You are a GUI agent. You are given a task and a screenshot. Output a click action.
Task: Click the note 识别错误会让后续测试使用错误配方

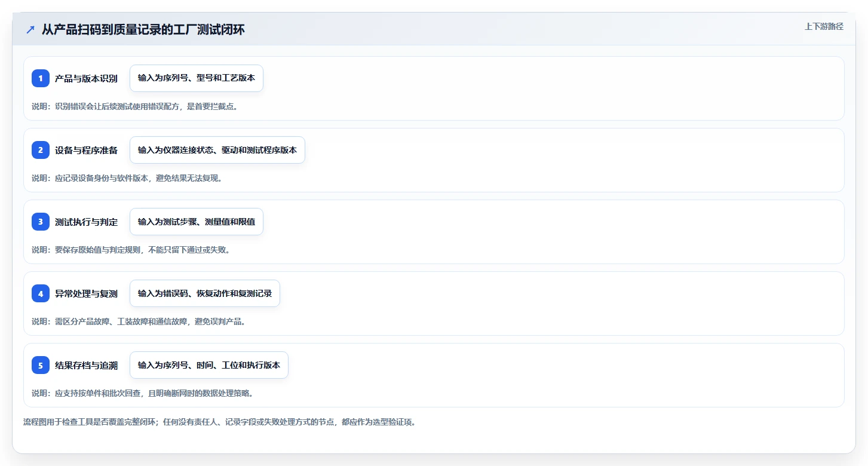click(134, 106)
